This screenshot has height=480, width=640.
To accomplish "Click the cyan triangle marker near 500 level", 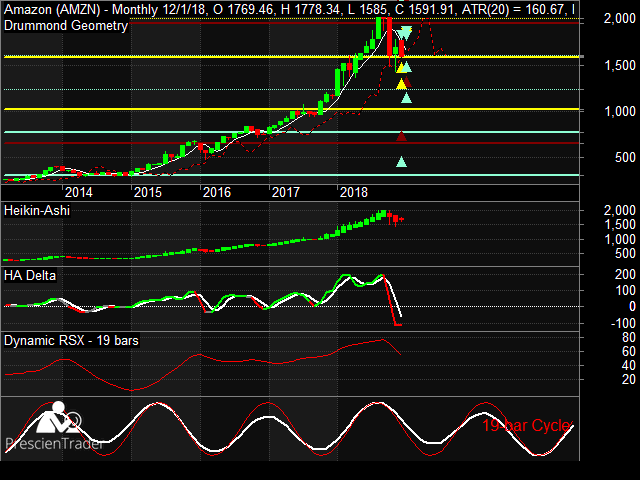I will [x=402, y=162].
